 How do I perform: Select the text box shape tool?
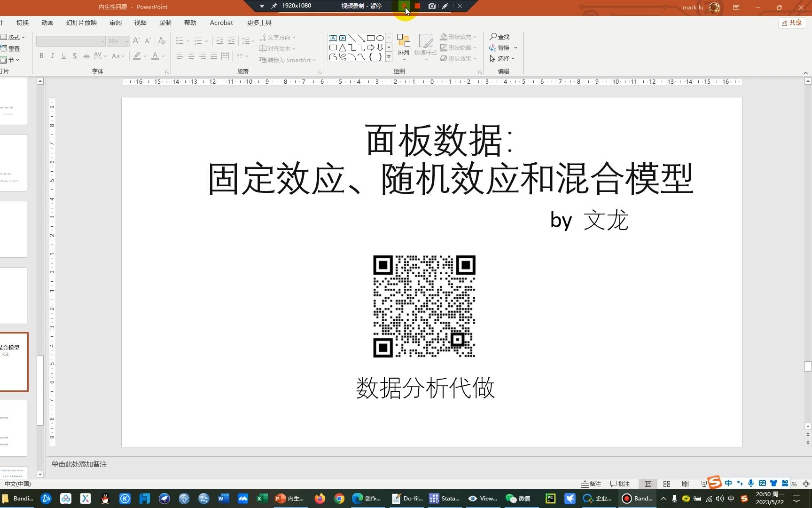coord(333,38)
